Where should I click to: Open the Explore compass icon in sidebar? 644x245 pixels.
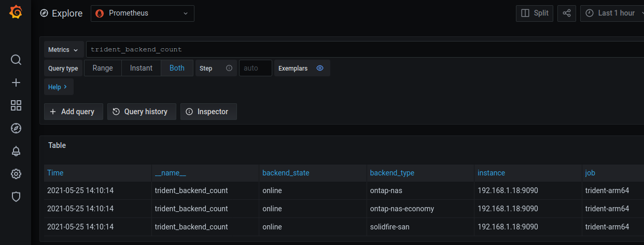pos(16,128)
